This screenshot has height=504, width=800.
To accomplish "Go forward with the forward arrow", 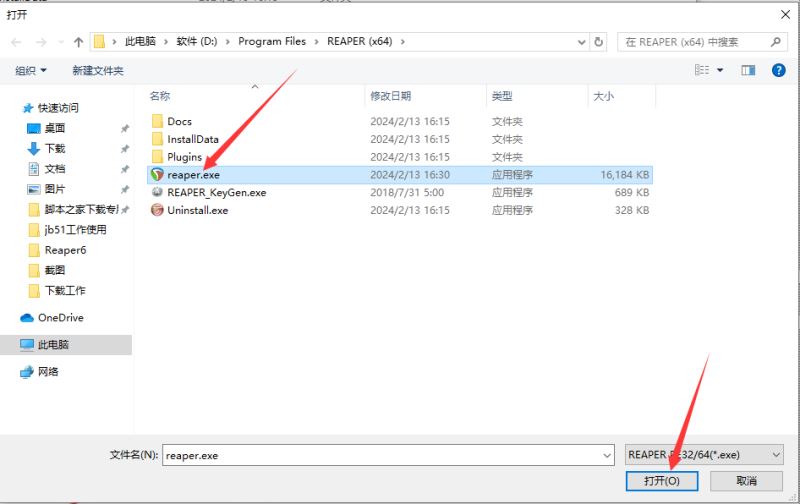I will tap(41, 42).
